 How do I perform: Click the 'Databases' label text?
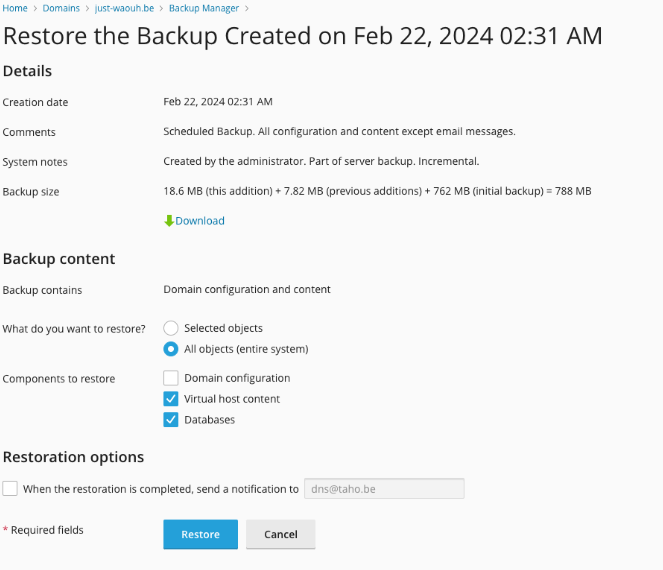pos(209,420)
